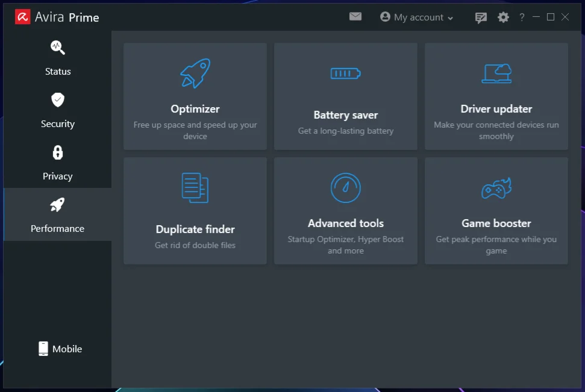Click the help question mark
Screen dimensions: 585x392
tap(522, 17)
